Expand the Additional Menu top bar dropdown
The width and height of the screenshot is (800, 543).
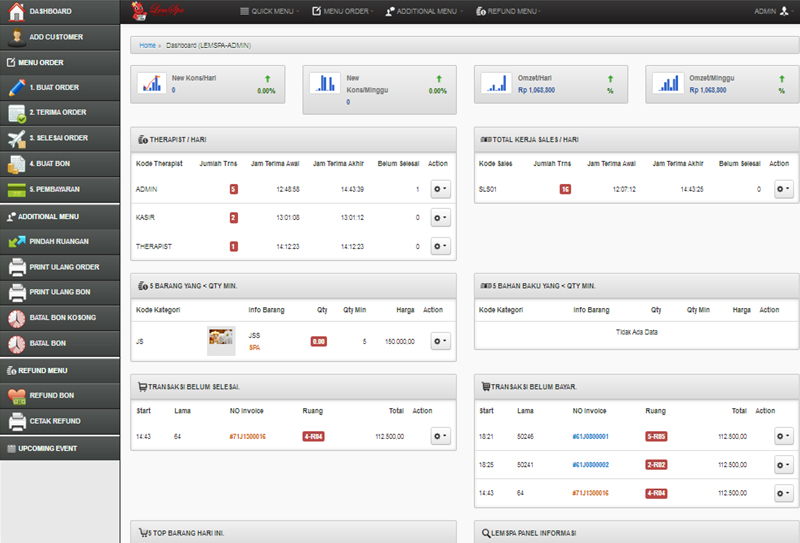click(424, 11)
